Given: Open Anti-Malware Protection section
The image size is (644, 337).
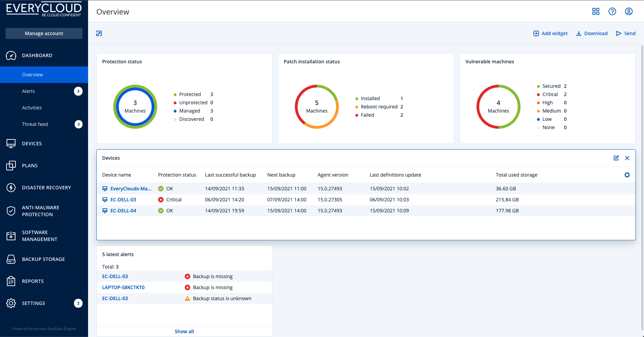Looking at the screenshot, I should [x=44, y=211].
